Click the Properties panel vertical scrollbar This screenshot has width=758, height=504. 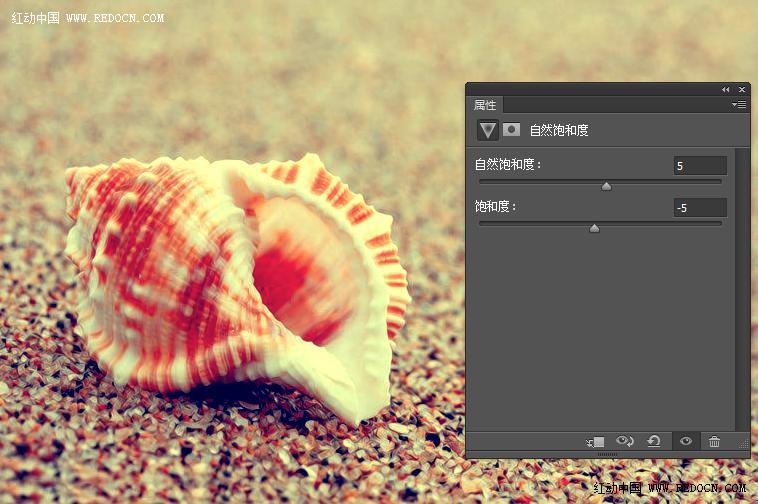[x=743, y=289]
